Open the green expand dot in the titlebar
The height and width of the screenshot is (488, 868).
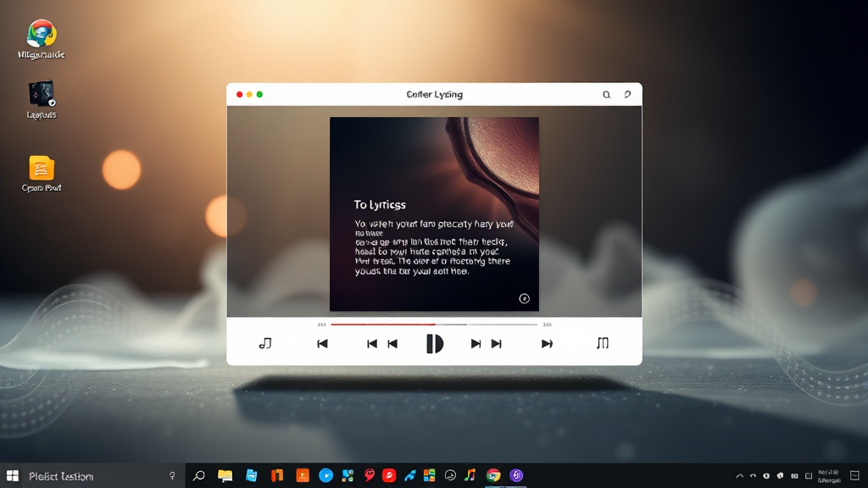(x=259, y=95)
